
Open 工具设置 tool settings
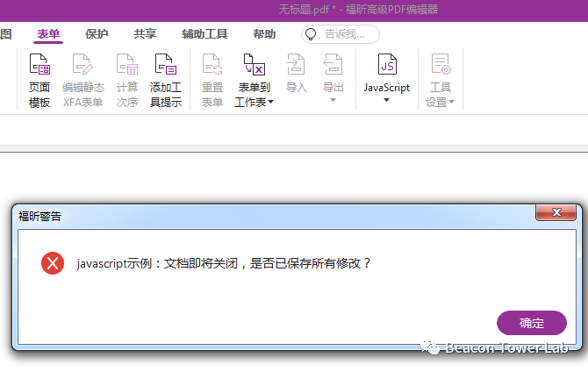point(440,80)
